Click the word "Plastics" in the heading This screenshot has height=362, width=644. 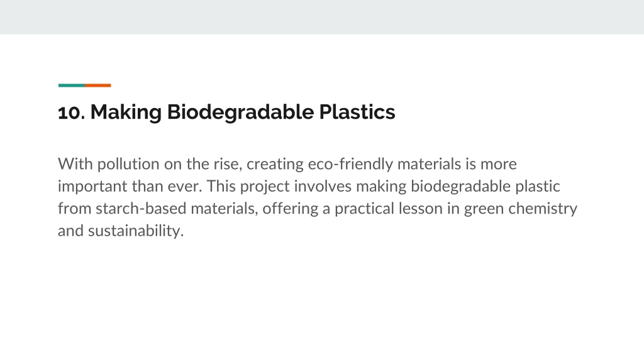coord(357,112)
